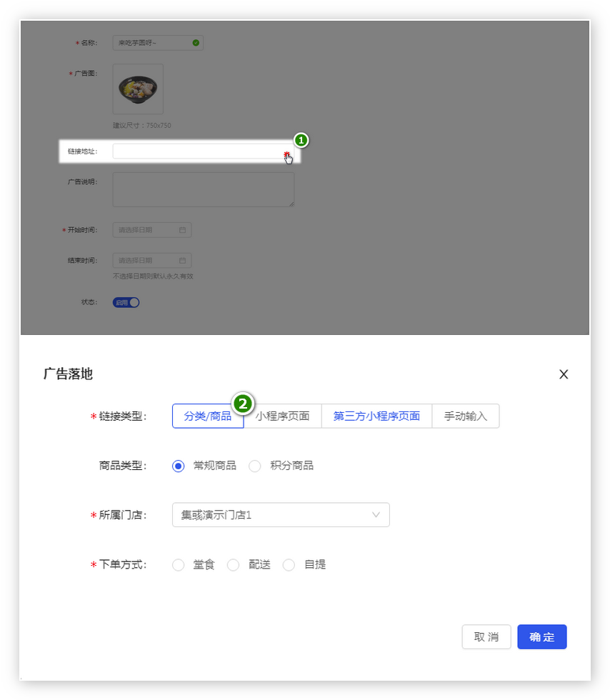
Task: Click calendar icon in 开始时间 field
Action: click(182, 230)
